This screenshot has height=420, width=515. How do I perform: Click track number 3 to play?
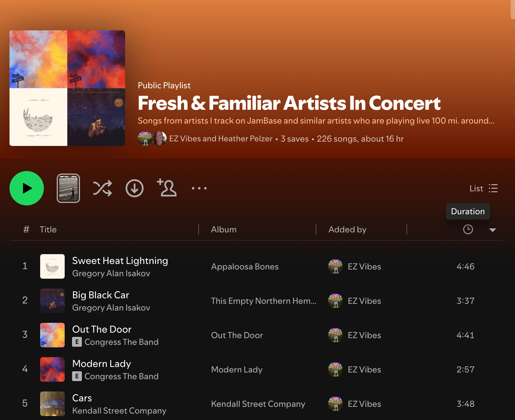[x=25, y=334]
